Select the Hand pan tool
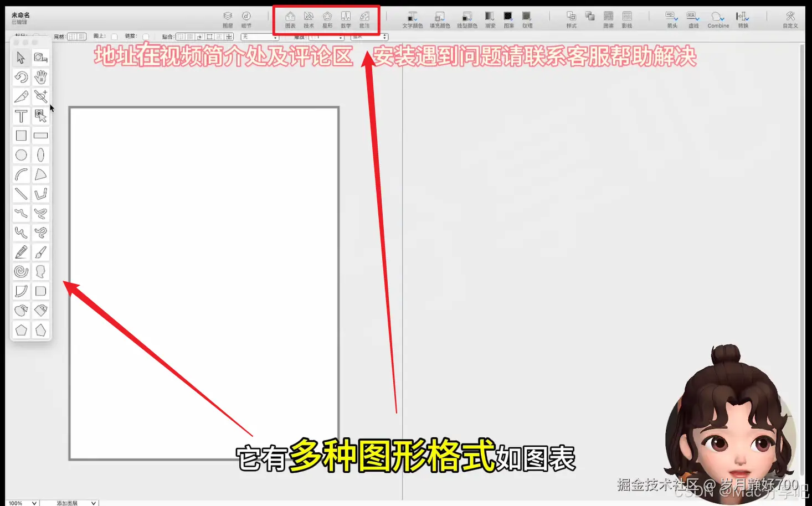812x506 pixels. pyautogui.click(x=41, y=77)
